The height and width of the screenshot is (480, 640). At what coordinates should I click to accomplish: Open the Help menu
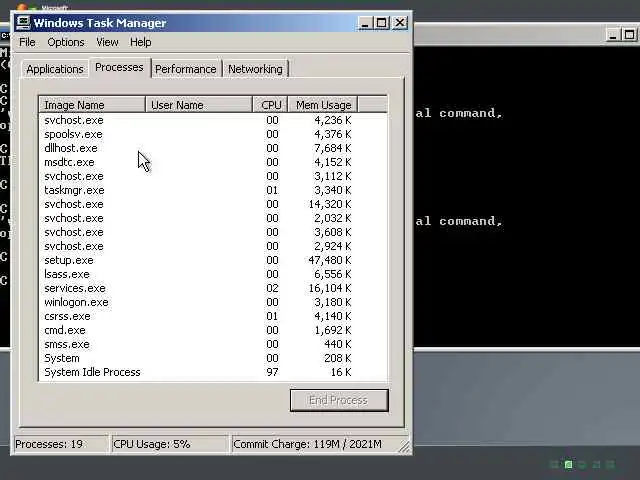coord(140,42)
